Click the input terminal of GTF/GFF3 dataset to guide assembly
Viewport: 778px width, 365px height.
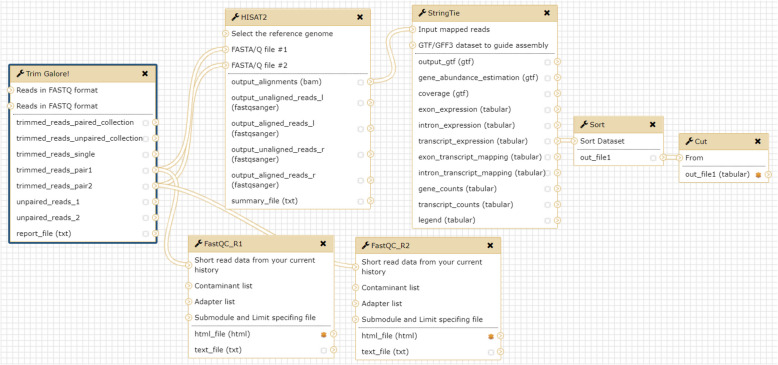pos(412,45)
